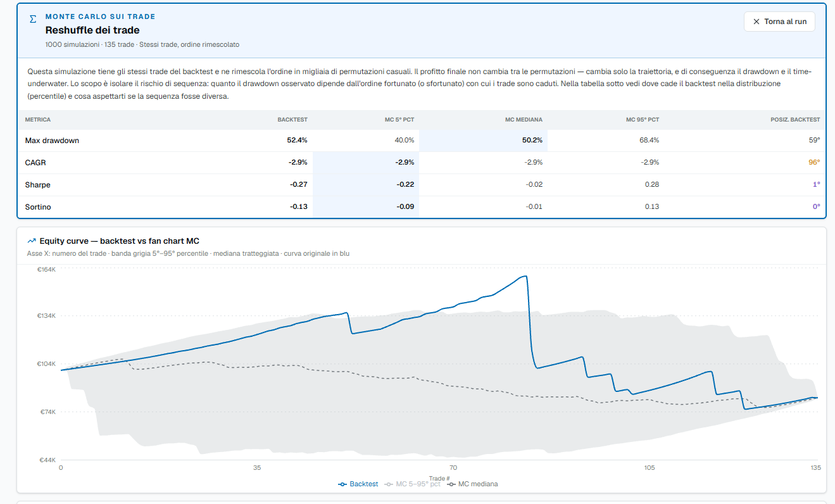This screenshot has height=504, width=835.
Task: Toggle the Backtest legend series
Action: pyautogui.click(x=358, y=484)
